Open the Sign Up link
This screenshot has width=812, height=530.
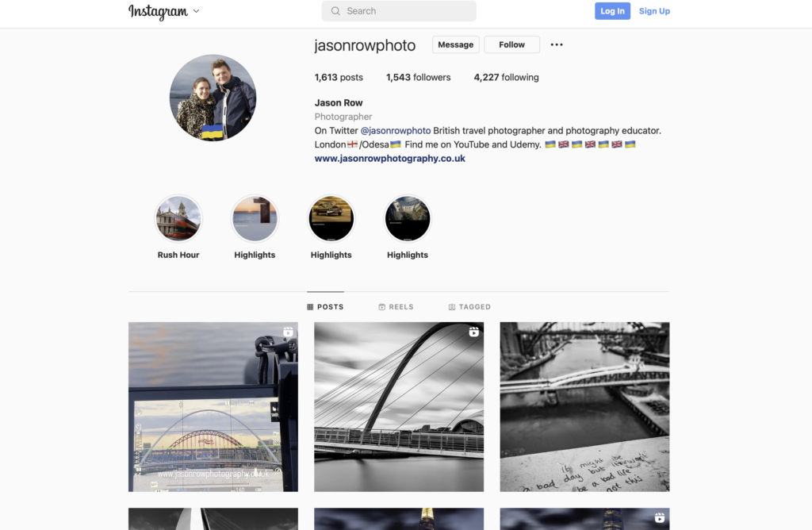tap(654, 11)
